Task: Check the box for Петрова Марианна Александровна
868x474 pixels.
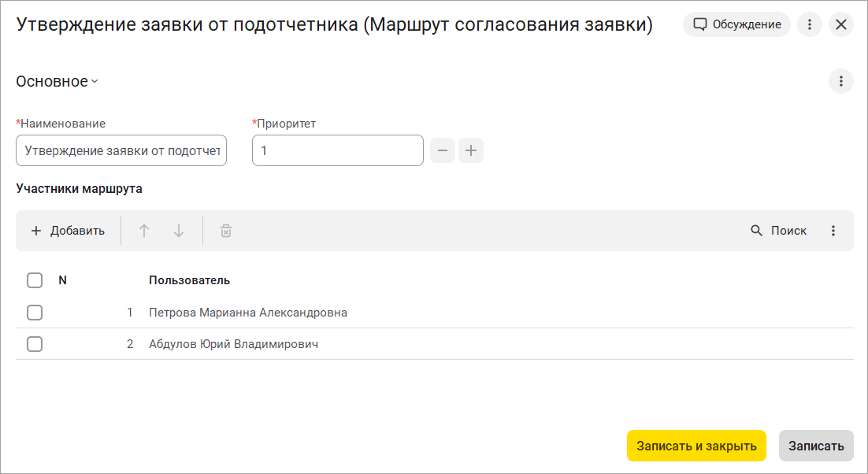Action: [35, 313]
